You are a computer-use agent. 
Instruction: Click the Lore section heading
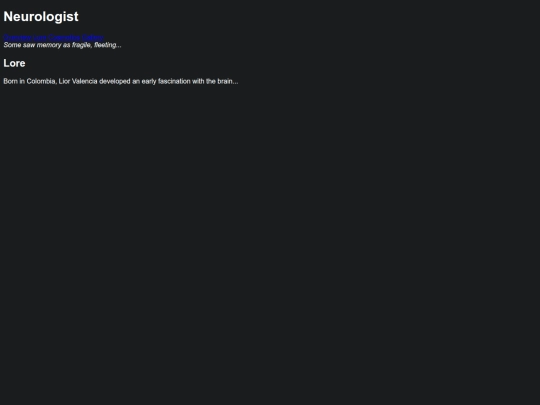pyautogui.click(x=14, y=63)
